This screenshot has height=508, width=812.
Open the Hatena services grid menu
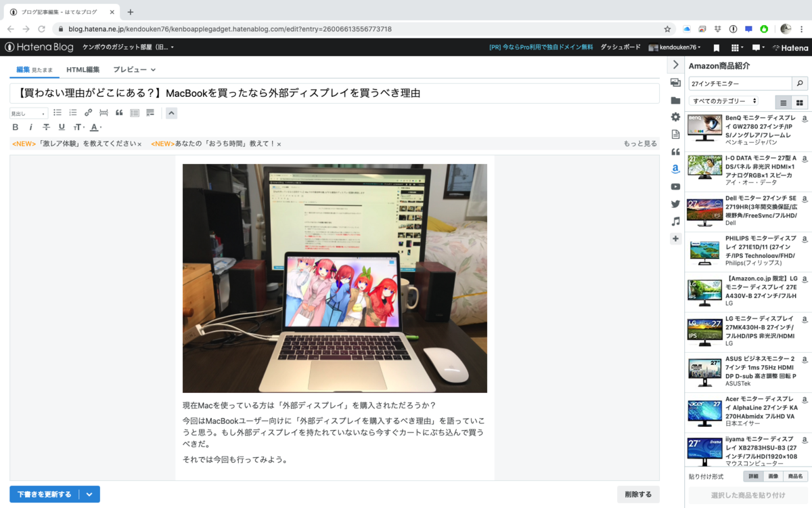pyautogui.click(x=737, y=47)
